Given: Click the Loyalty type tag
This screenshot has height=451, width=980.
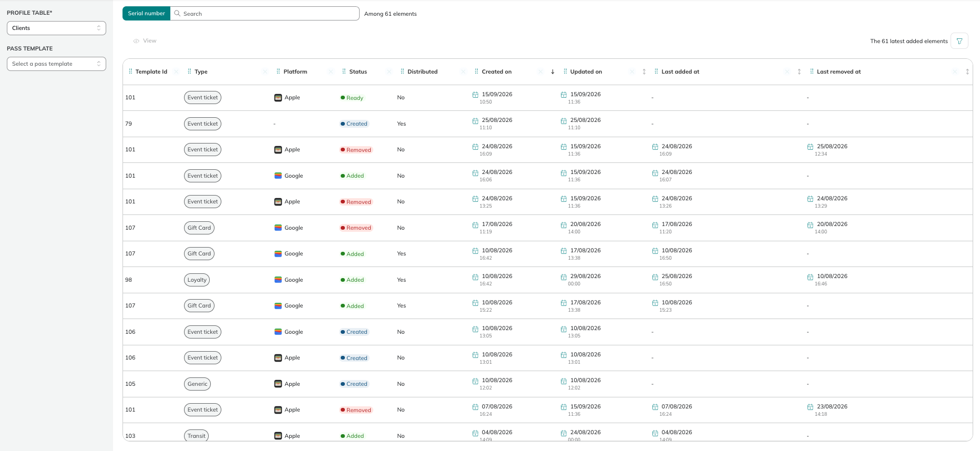Looking at the screenshot, I should [197, 280].
